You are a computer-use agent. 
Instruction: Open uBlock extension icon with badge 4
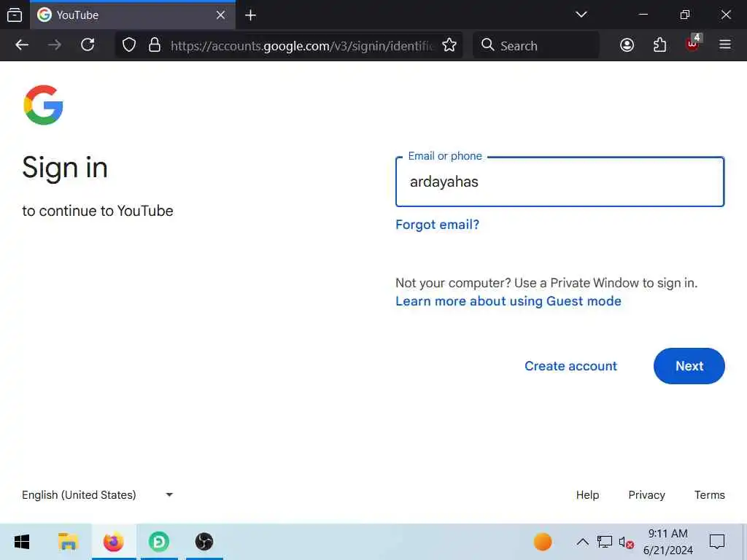693,44
